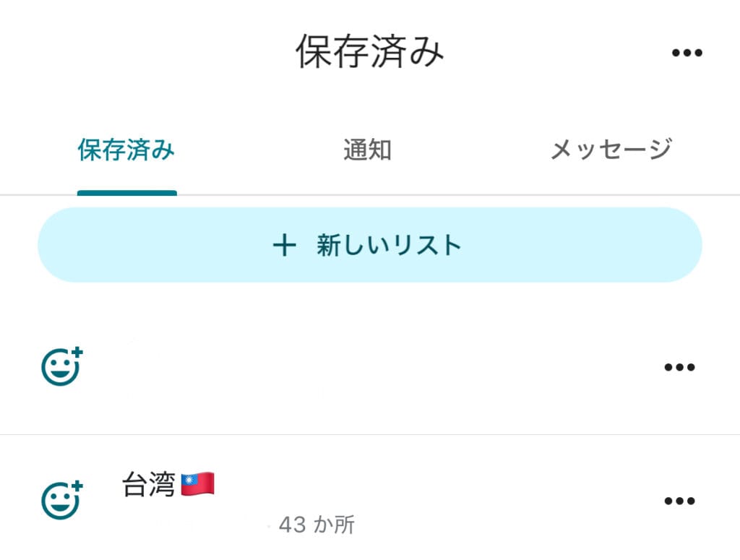The height and width of the screenshot is (560, 740).
Task: Open the overflow menu at top right
Action: coord(687,51)
